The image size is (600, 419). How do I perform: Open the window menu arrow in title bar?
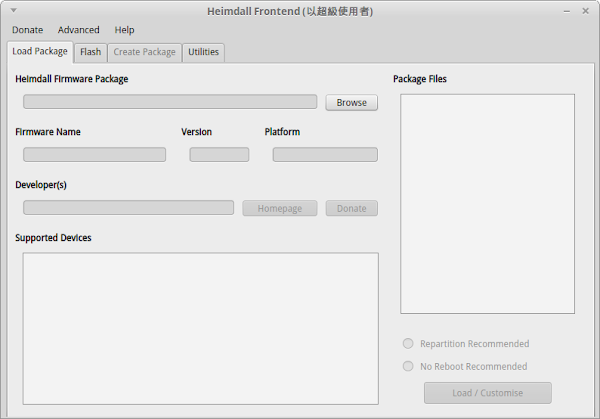click(13, 10)
